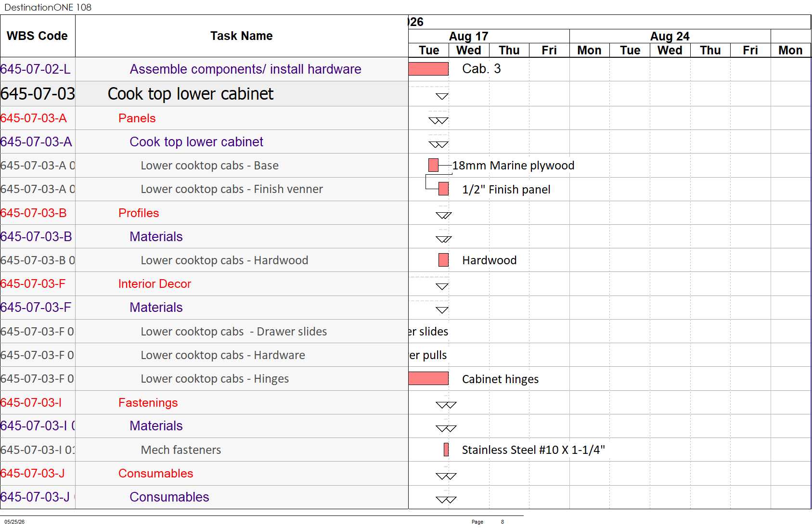The height and width of the screenshot is (528, 812).
Task: Select the large Cook top lower cabinet heading
Action: coord(191,94)
